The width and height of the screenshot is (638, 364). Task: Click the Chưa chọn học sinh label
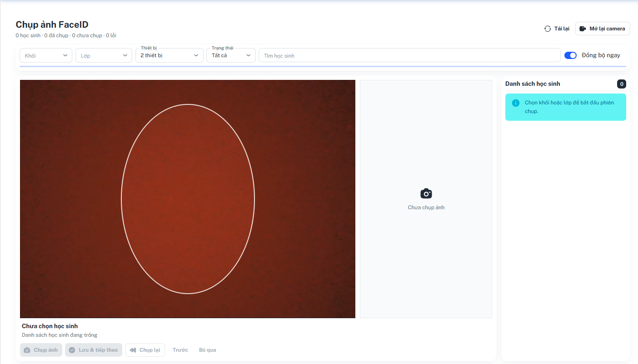coord(50,326)
